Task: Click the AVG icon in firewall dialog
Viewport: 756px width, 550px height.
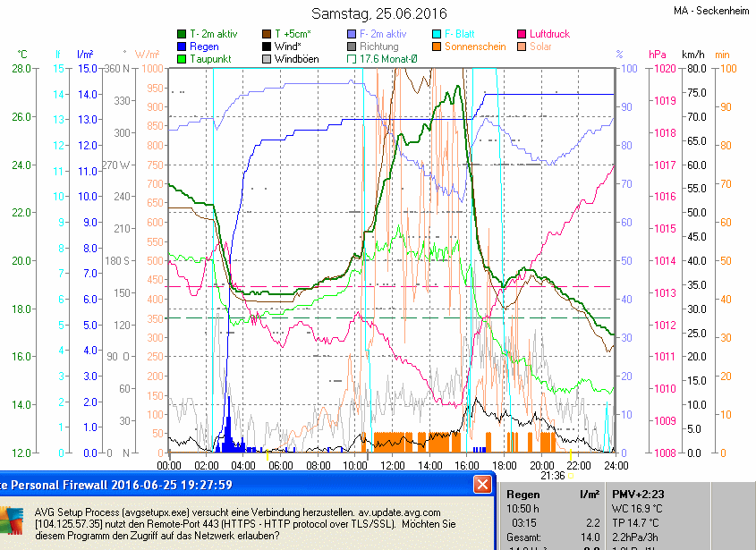Action: 12,520
